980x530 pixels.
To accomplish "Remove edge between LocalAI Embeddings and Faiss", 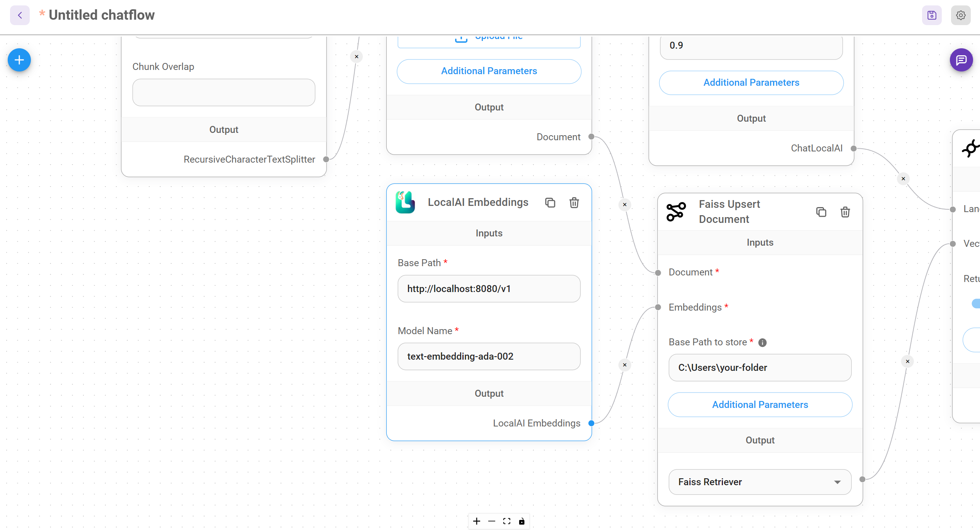I will 625,365.
